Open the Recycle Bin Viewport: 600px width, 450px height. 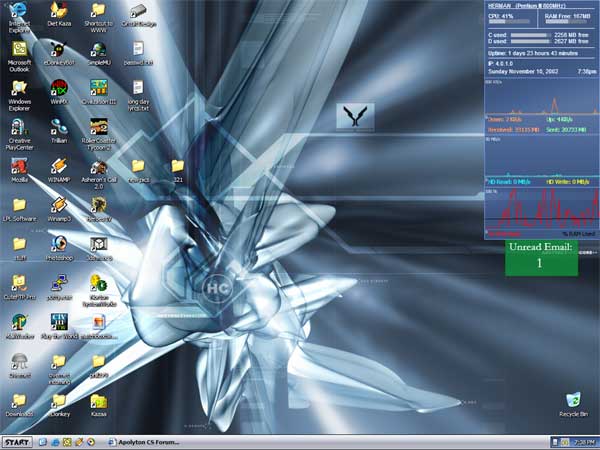(x=573, y=401)
